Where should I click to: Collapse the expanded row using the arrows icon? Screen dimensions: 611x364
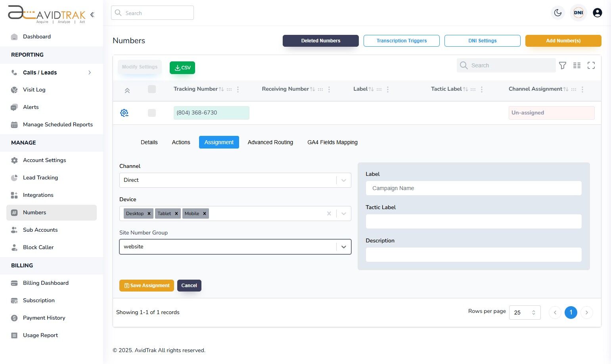tap(127, 90)
